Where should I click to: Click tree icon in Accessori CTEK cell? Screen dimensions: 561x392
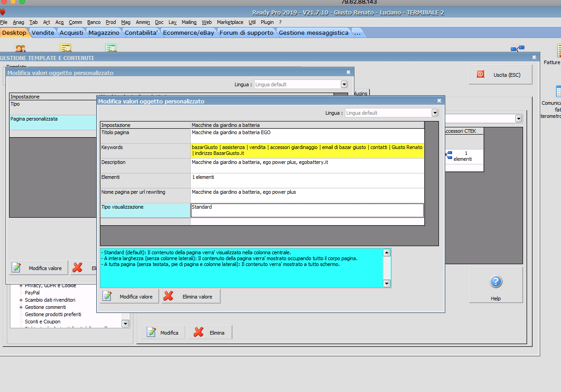448,155
